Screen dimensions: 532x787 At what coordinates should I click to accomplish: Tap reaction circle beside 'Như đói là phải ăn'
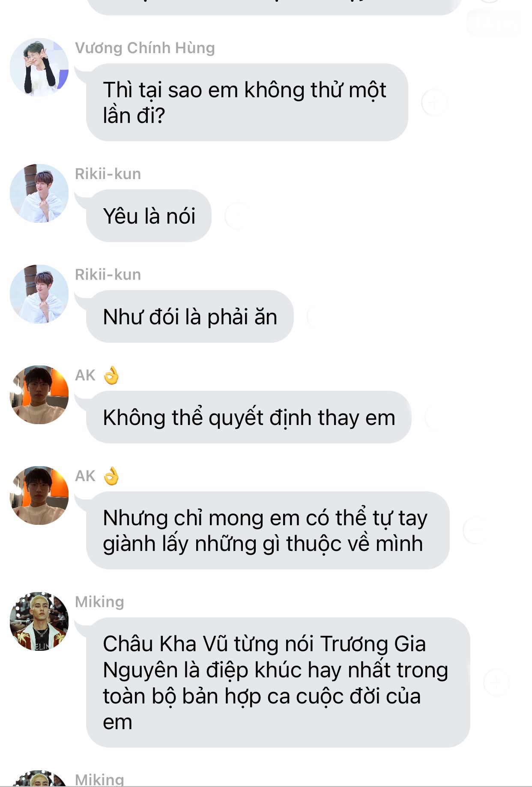click(320, 317)
